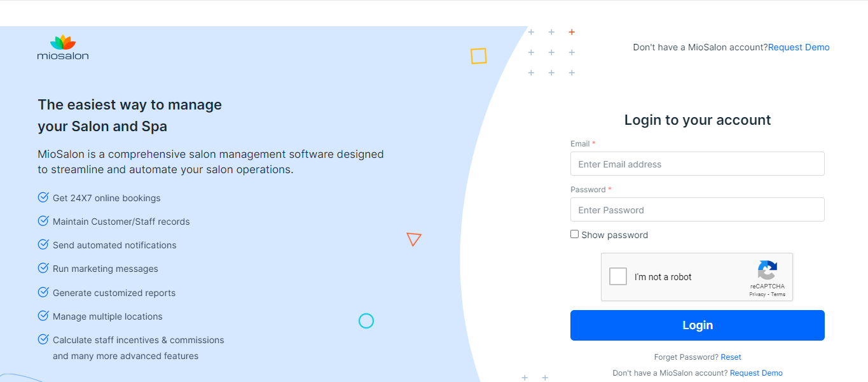Check the I'm not a robot box

coord(617,276)
